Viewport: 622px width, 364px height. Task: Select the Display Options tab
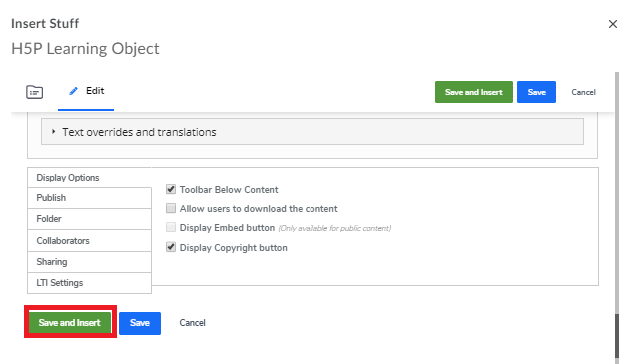pos(89,178)
